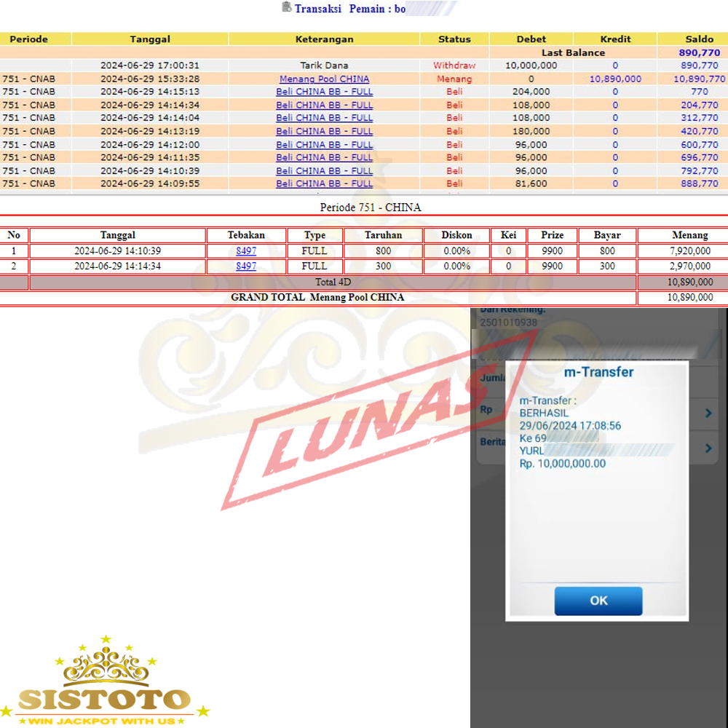Open Beli CHINA BB - FULL at 14:12:00
Viewport: 728px width, 728px height.
[x=324, y=144]
